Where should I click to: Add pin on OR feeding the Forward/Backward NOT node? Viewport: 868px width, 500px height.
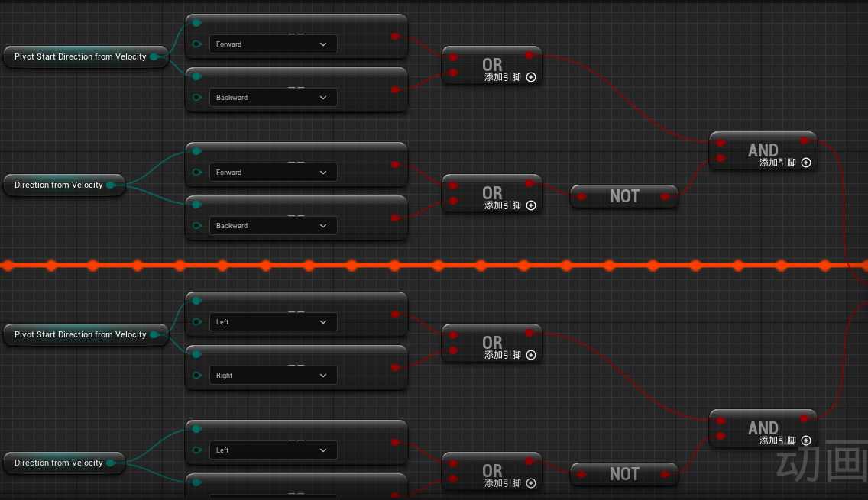(531, 205)
